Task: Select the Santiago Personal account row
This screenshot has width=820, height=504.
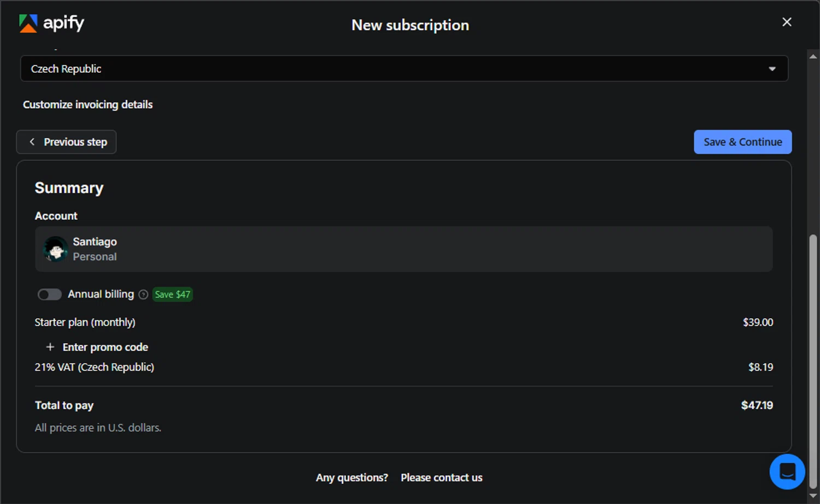Action: [403, 249]
